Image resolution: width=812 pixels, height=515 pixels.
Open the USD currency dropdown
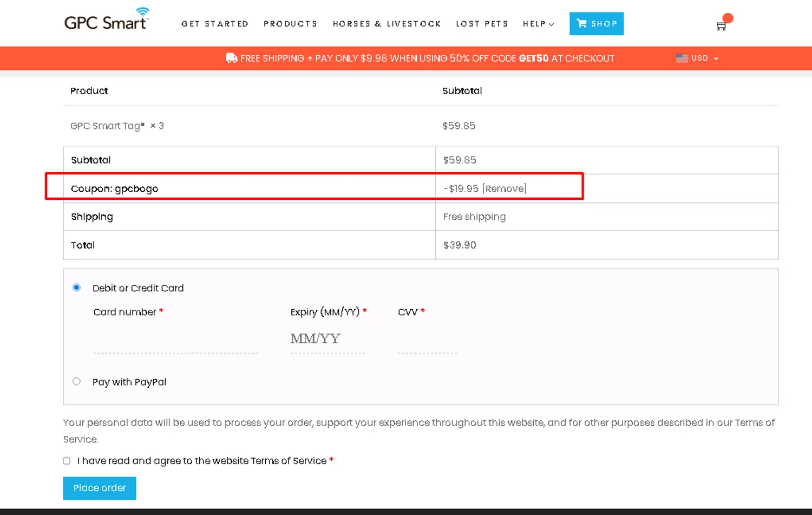tap(697, 58)
